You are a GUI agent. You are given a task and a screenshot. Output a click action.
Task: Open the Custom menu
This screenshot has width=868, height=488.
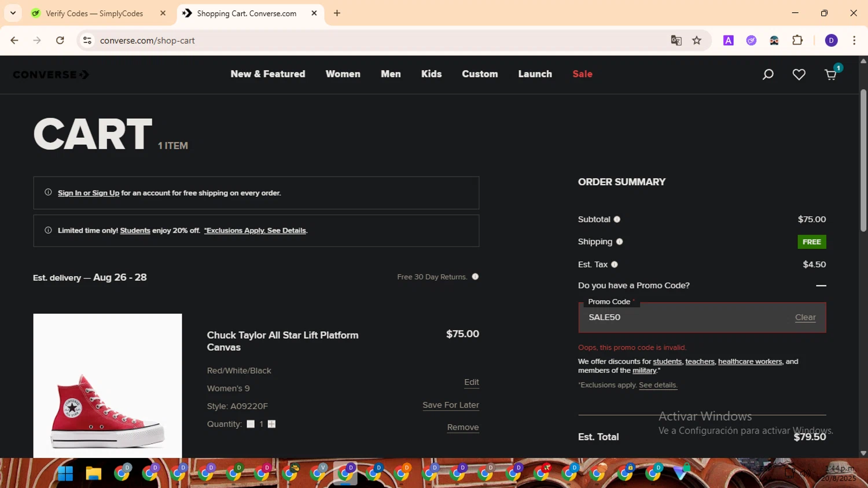(x=480, y=74)
